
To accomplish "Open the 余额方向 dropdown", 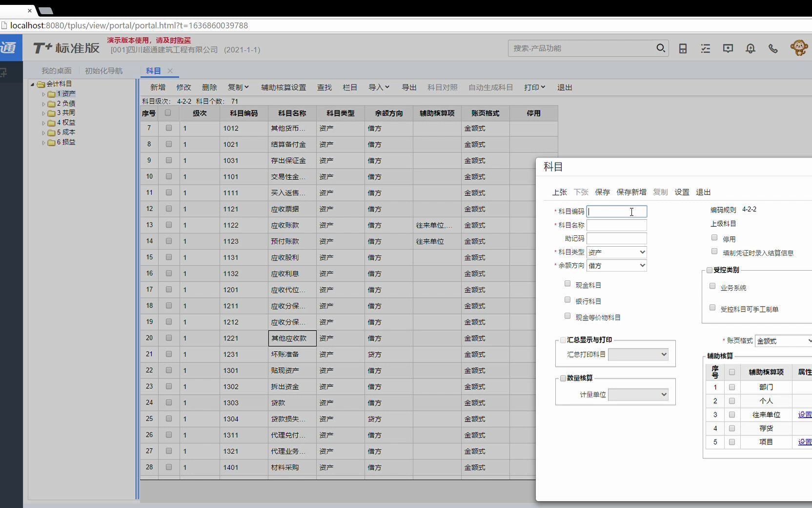I will point(617,265).
